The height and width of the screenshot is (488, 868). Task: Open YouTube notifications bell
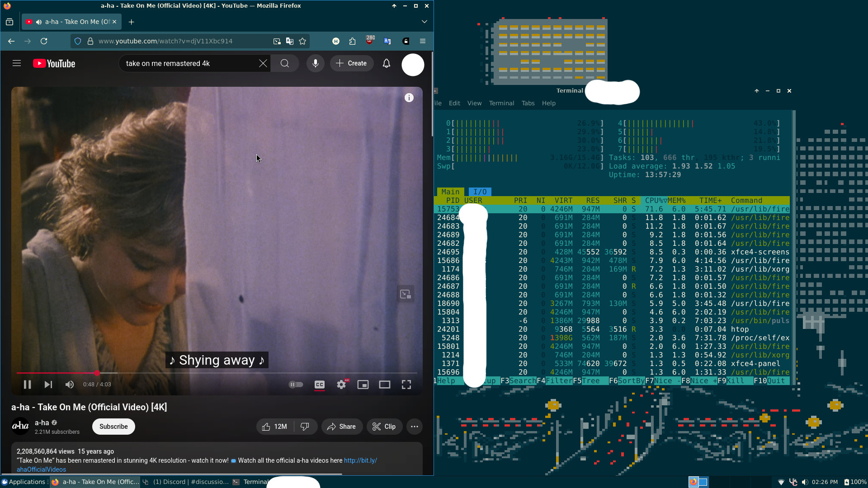[387, 63]
